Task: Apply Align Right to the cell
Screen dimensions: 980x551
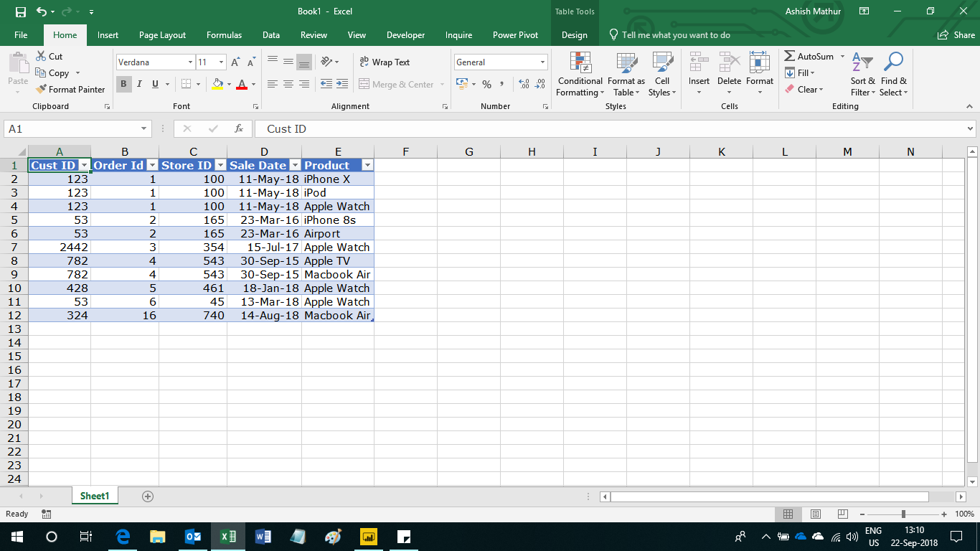Action: [x=304, y=85]
